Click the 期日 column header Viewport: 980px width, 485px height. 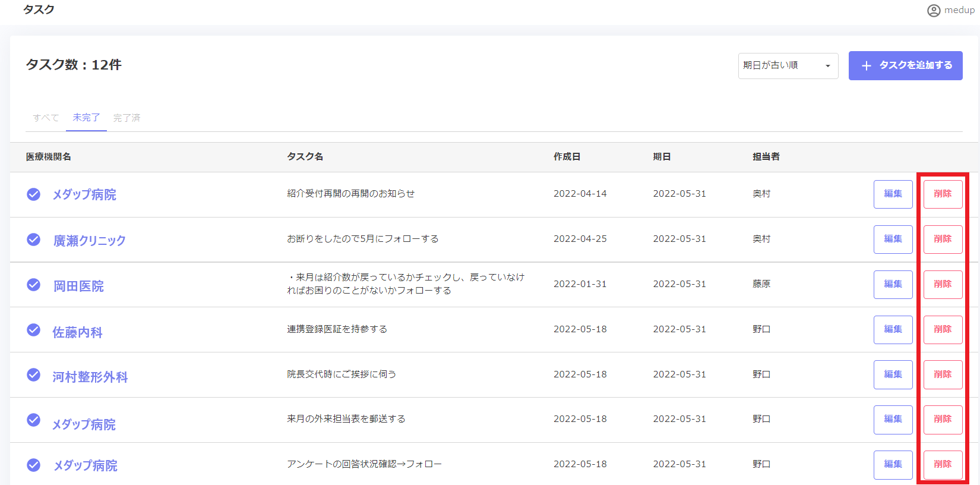pos(662,157)
